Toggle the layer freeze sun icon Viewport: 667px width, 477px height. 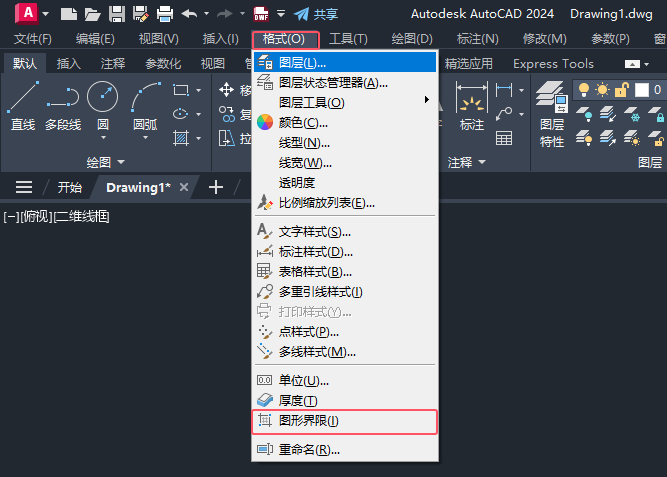[x=602, y=90]
